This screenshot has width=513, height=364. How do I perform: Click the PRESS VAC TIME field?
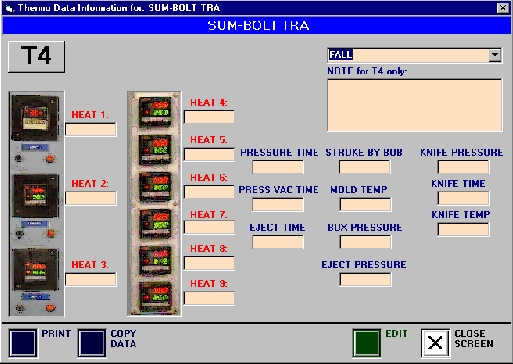[278, 204]
